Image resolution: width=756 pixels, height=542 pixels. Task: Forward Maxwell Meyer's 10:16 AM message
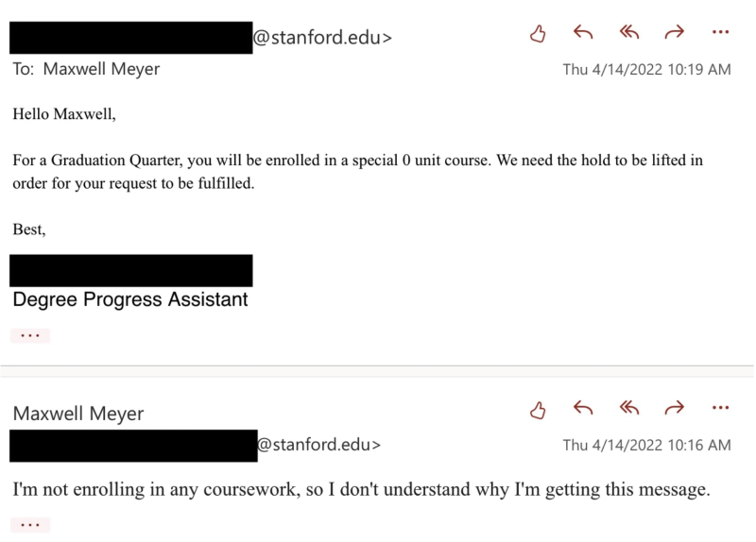[675, 408]
